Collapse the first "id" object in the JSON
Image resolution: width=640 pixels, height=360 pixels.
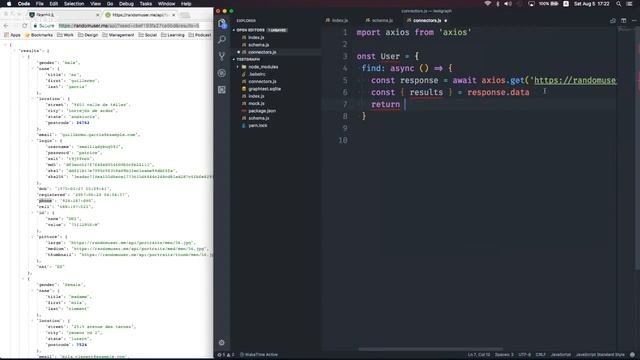click(32, 213)
